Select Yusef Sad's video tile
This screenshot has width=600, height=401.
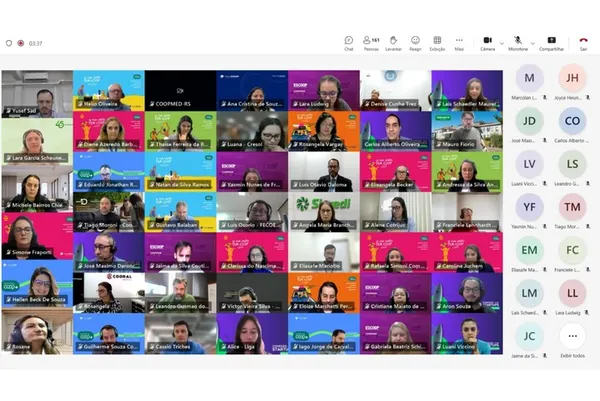[x=37, y=93]
